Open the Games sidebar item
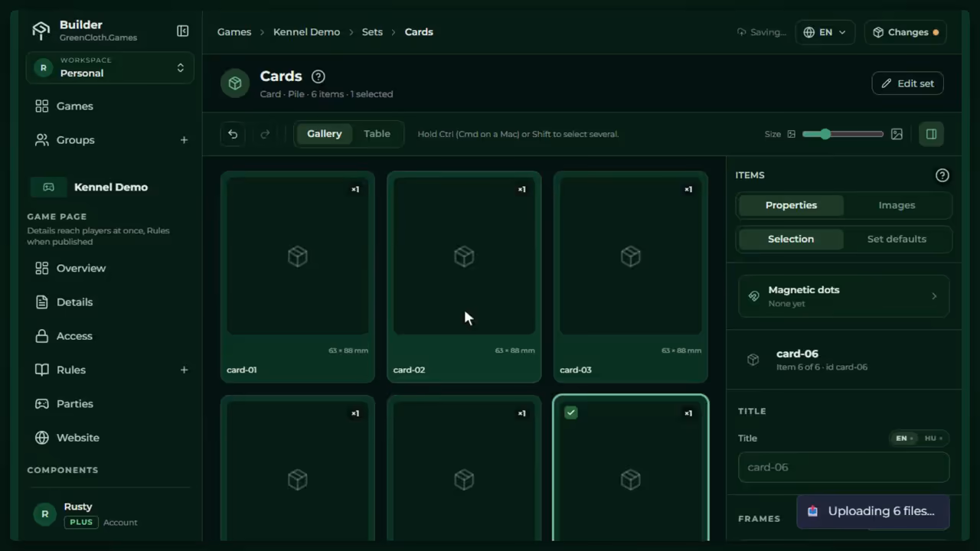The height and width of the screenshot is (551, 980). point(109,106)
